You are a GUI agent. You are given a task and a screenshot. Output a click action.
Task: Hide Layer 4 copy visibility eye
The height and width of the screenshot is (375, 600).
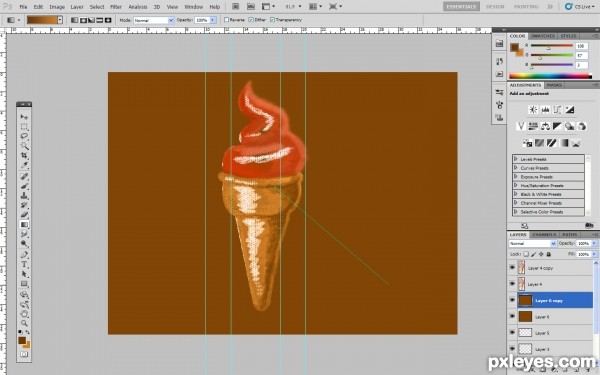point(512,267)
